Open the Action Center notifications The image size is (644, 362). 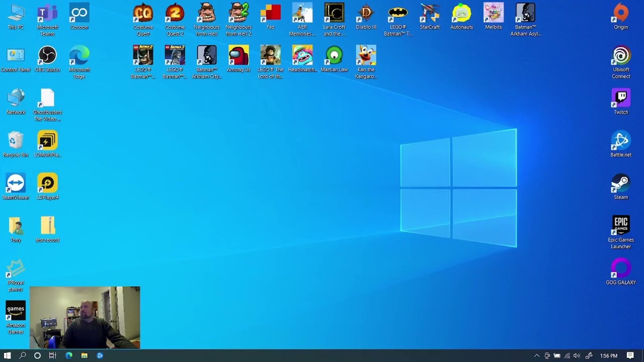(x=630, y=356)
